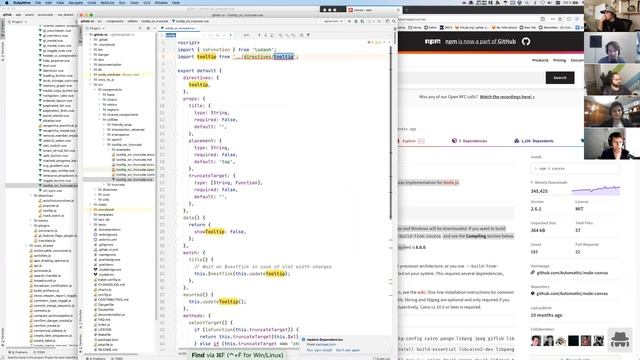The width and height of the screenshot is (640, 360).
Task: Open Watch the recordings here link
Action: click(507, 97)
